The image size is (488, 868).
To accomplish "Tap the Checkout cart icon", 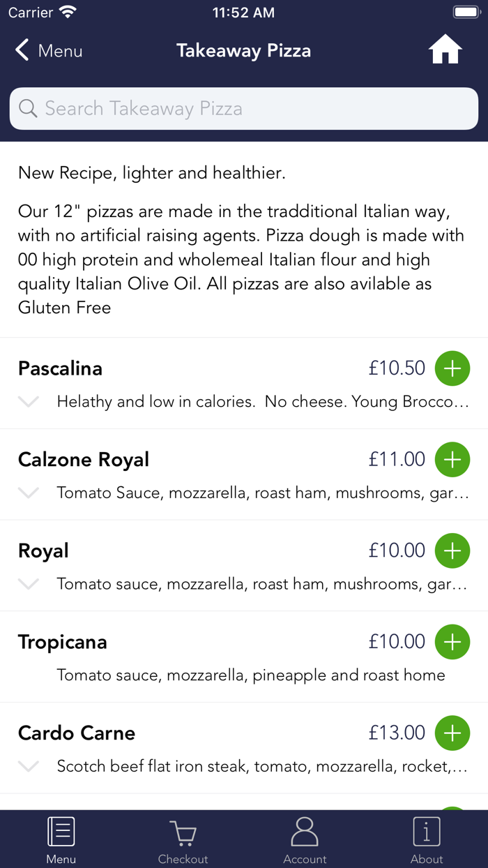I will 183,831.
